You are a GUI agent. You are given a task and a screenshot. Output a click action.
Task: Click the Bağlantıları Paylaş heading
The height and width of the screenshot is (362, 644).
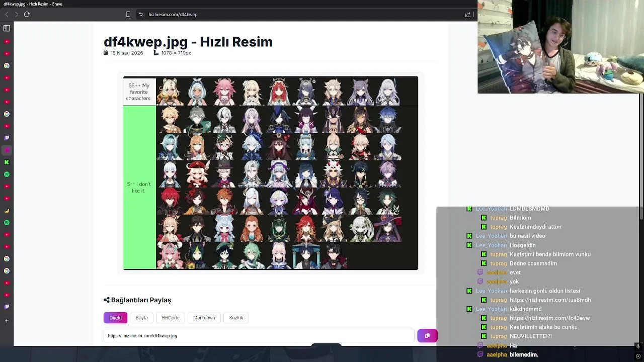[x=141, y=300]
